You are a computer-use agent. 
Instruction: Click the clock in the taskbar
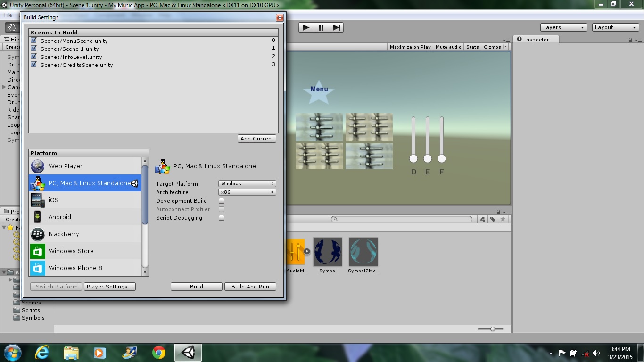point(620,353)
